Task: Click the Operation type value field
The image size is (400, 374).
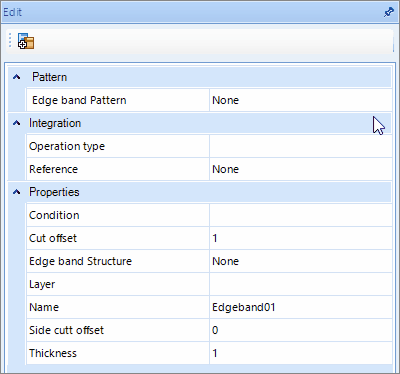Action: [x=300, y=146]
